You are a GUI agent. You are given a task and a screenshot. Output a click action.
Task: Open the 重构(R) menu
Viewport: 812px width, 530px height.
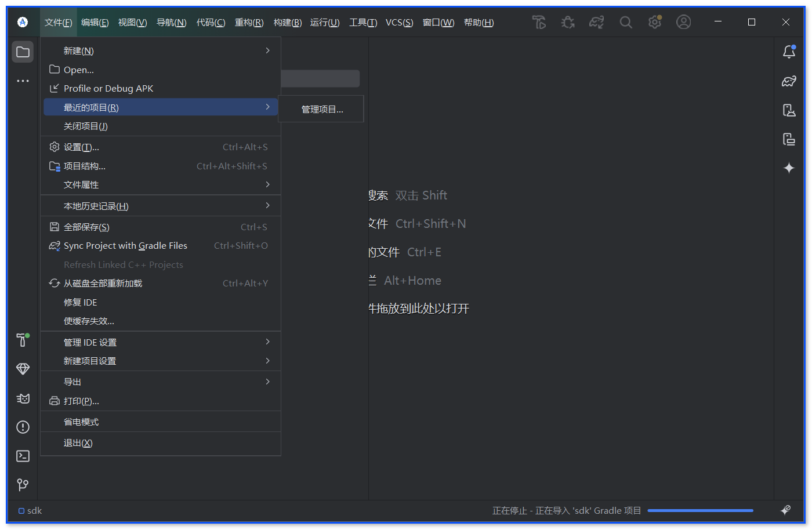point(249,23)
